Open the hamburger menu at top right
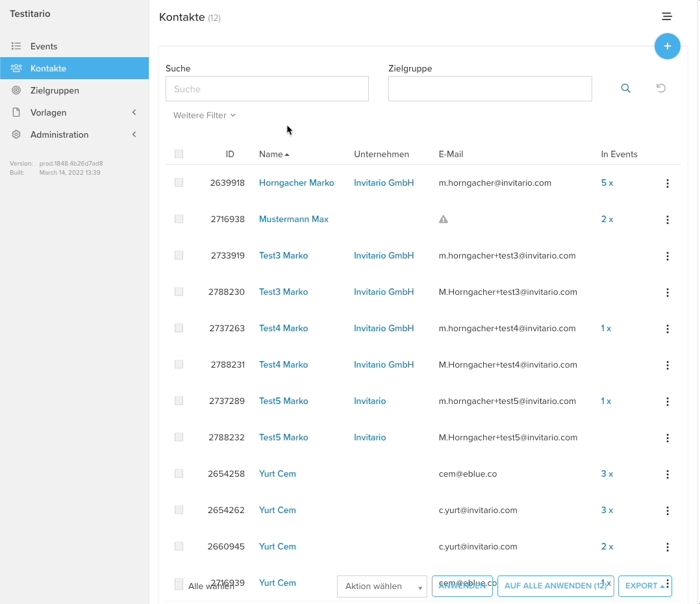Screen dimensions: 700x604 [x=666, y=16]
